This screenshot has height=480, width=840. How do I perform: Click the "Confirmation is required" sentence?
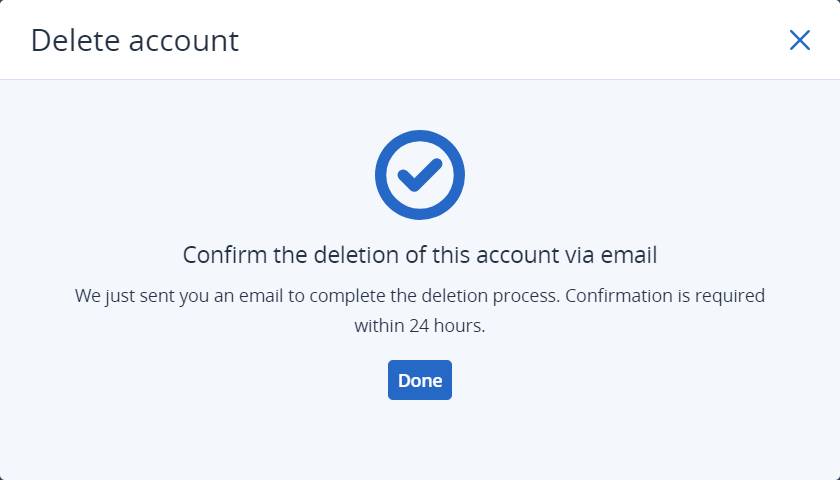click(665, 296)
